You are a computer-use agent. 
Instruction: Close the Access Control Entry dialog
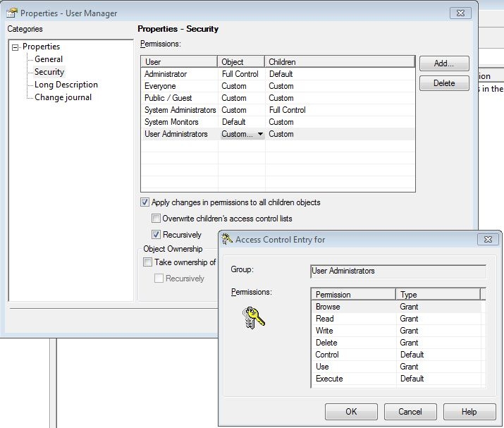tap(487, 240)
